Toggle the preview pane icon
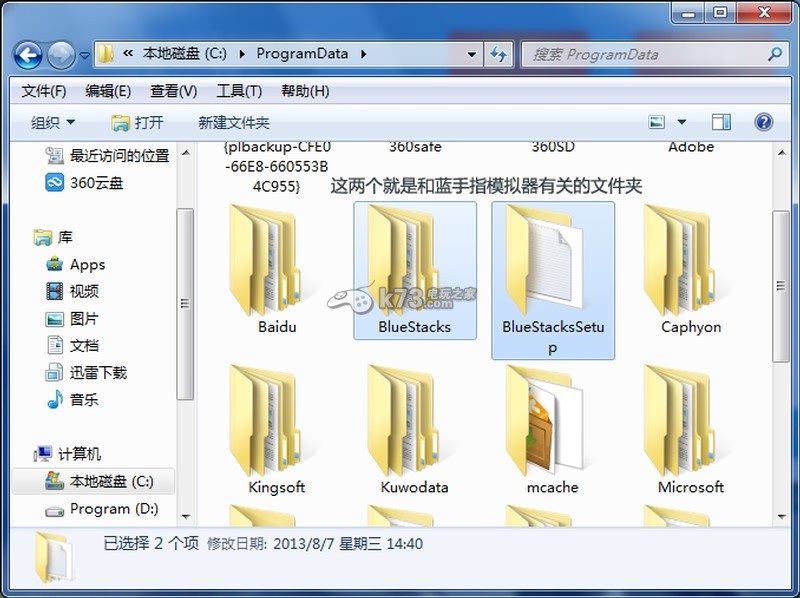Viewport: 800px width, 598px height. (x=721, y=122)
